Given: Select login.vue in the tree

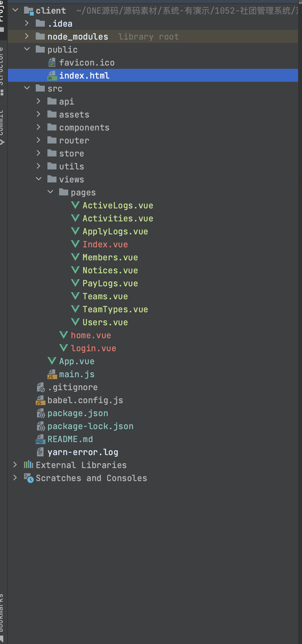Looking at the screenshot, I should tap(94, 348).
